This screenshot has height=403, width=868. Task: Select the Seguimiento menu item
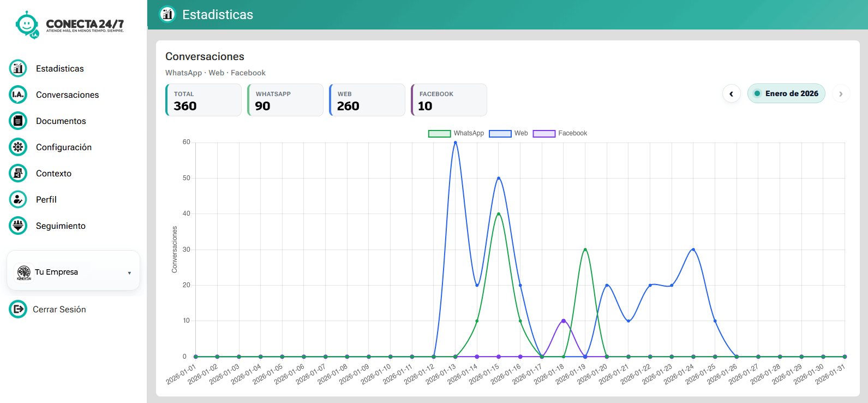[61, 226]
